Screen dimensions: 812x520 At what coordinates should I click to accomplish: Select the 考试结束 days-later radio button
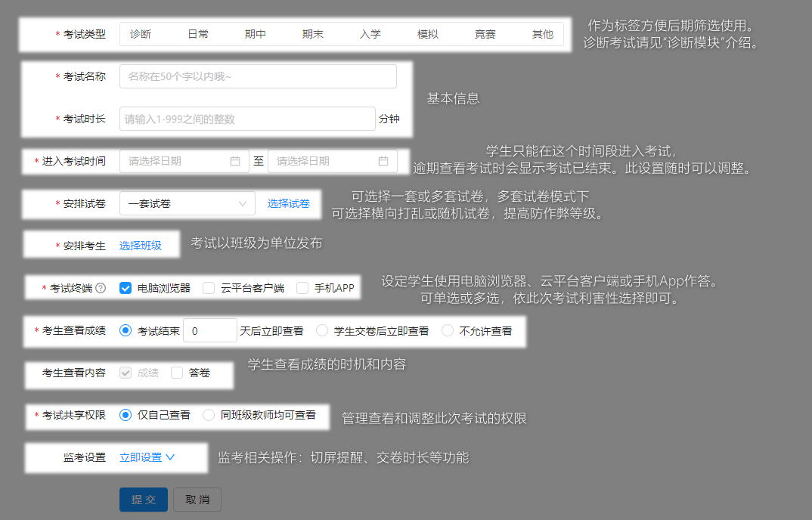point(126,330)
